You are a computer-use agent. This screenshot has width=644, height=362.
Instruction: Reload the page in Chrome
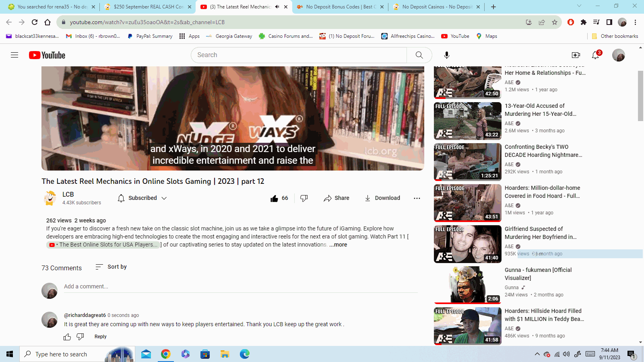(35, 22)
